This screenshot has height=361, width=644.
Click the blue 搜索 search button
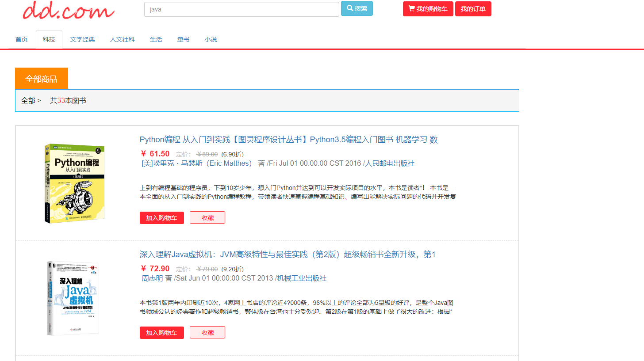[357, 8]
